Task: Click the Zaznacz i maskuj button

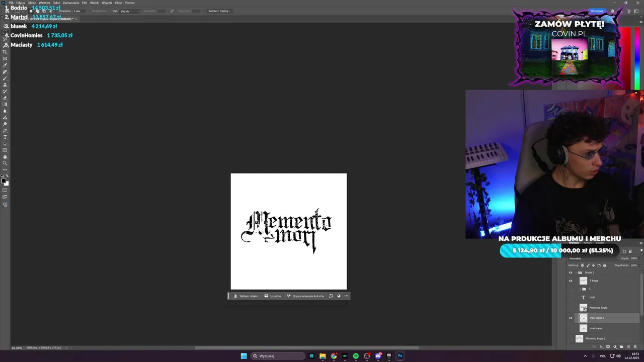Action: [x=219, y=11]
